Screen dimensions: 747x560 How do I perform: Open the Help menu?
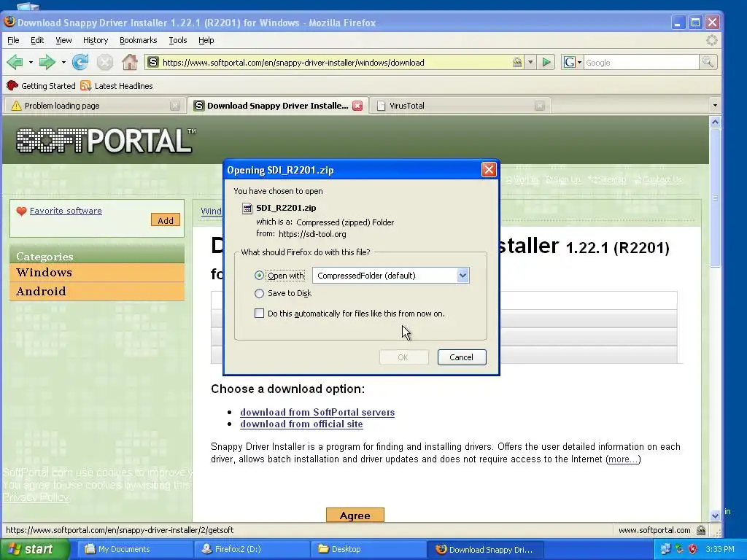pyautogui.click(x=206, y=40)
